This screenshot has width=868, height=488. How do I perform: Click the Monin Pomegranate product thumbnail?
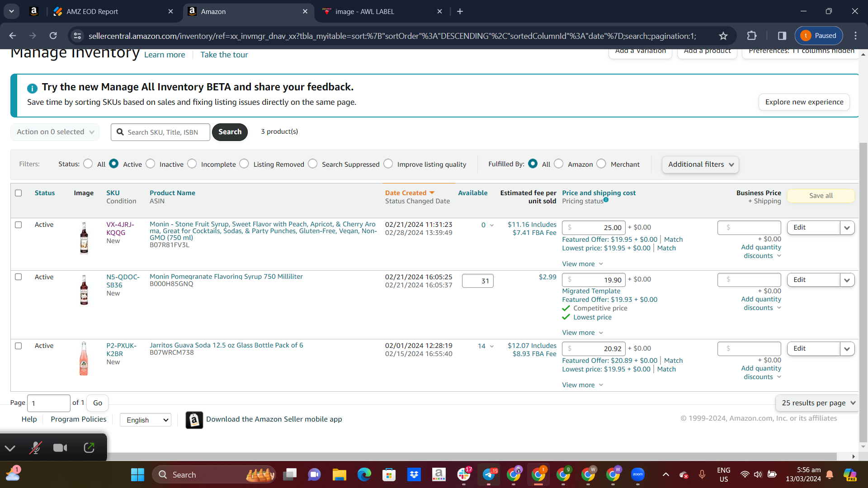coord(84,290)
